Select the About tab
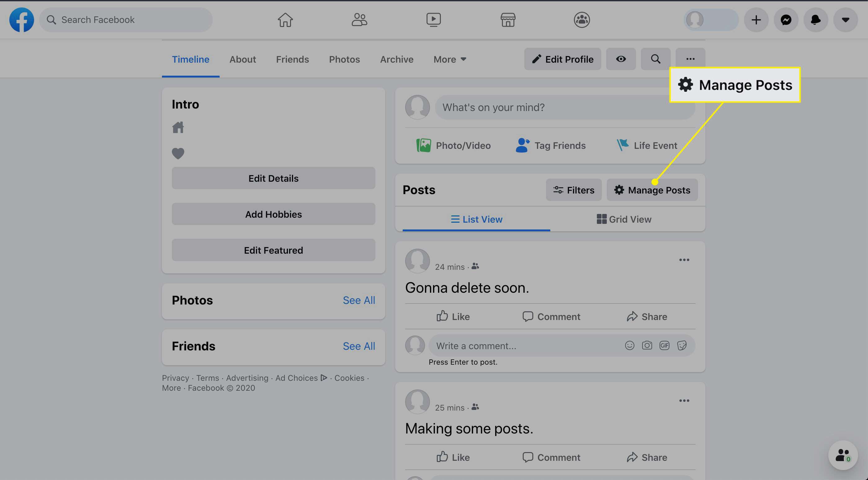Viewport: 868px width, 480px height. pyautogui.click(x=243, y=59)
